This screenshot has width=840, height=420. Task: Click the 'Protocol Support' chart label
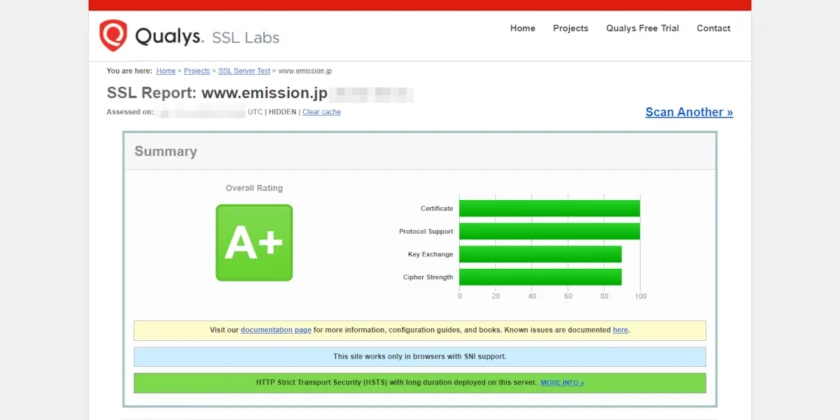(x=426, y=231)
